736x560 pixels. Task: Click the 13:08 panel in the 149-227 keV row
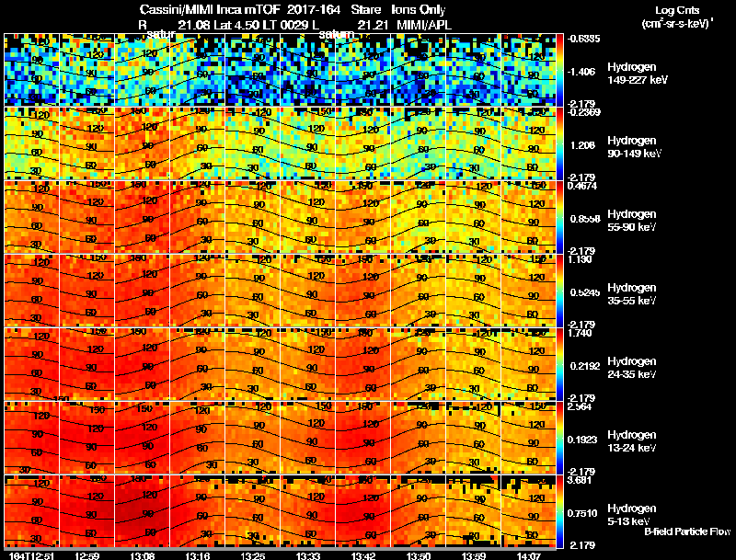143,70
